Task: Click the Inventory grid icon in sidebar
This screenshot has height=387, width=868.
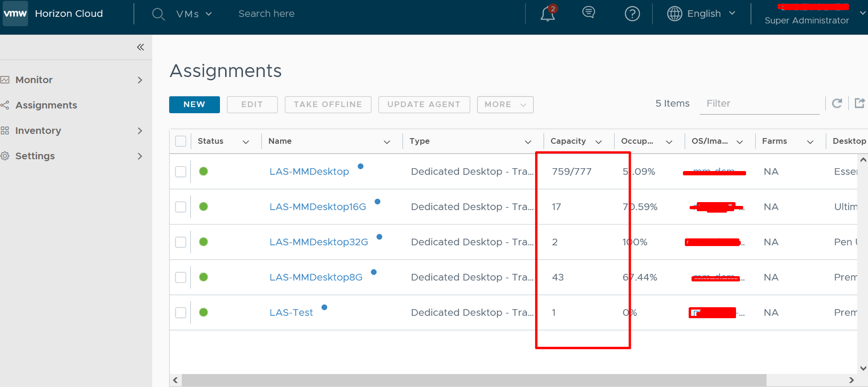Action: pos(5,130)
